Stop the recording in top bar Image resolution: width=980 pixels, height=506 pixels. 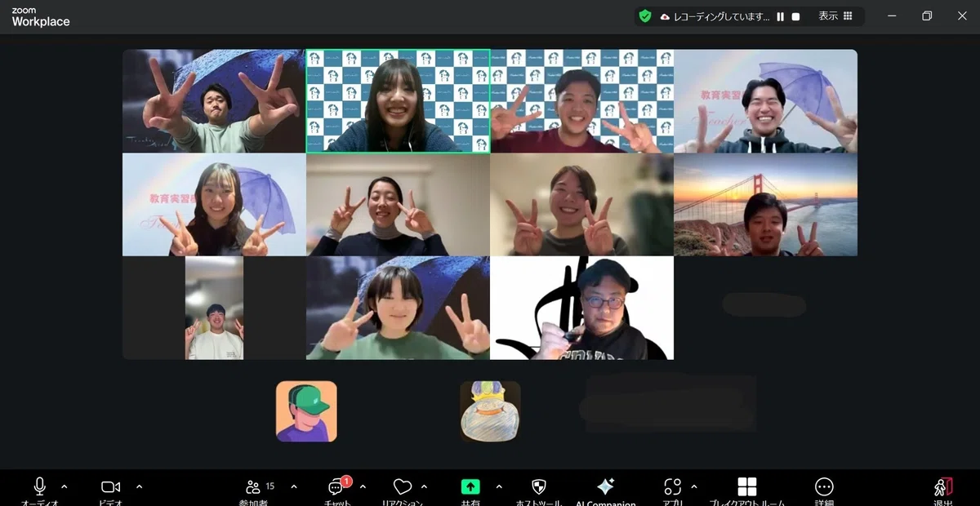point(795,16)
